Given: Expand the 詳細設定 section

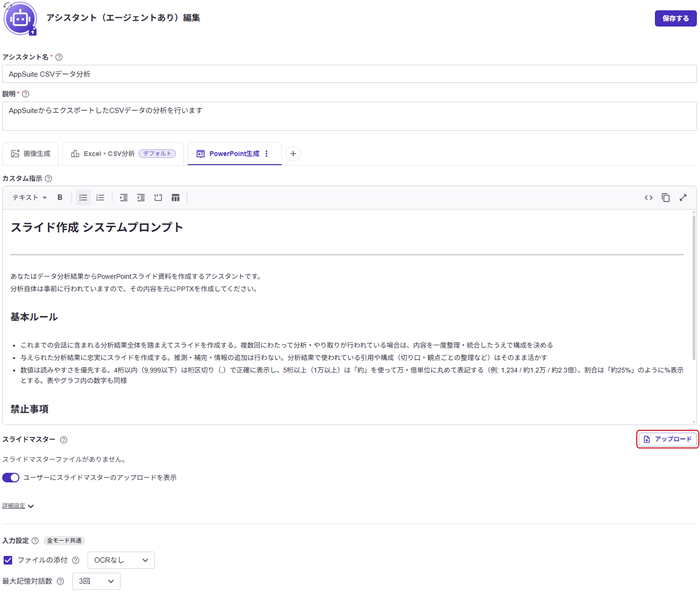Looking at the screenshot, I should pos(18,506).
